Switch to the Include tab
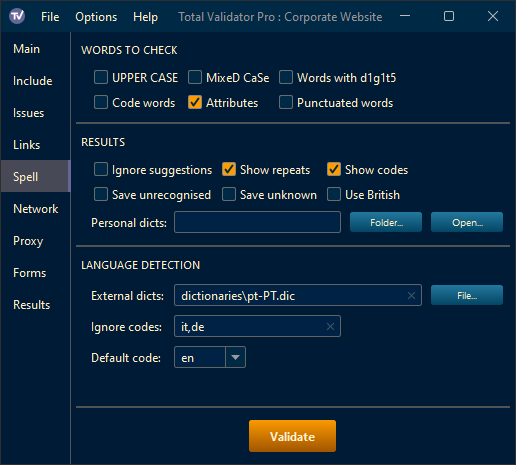Screen dimensions: 516x465 [x=35, y=81]
